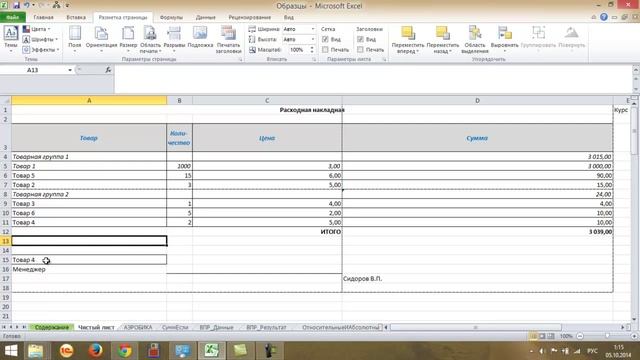Open the Excel Help question-mark icon
Screen dimensions: 640x360
tap(604, 17)
